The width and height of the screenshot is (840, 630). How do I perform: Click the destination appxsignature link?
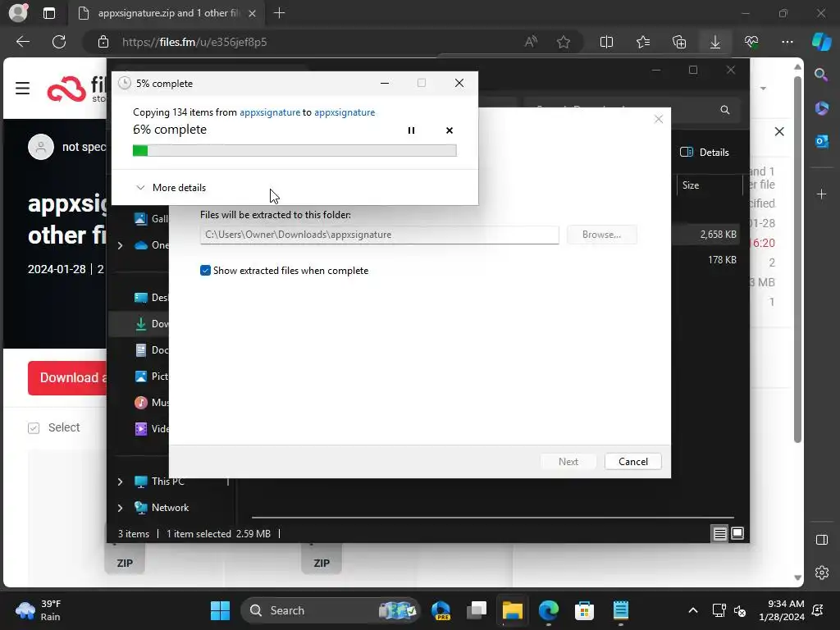(x=345, y=112)
